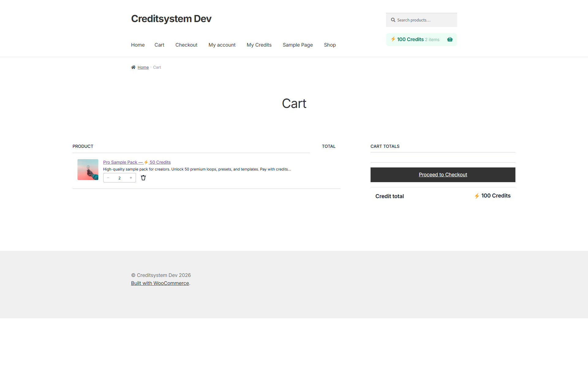Focus the Search products field
This screenshot has width=588, height=368.
[421, 20]
